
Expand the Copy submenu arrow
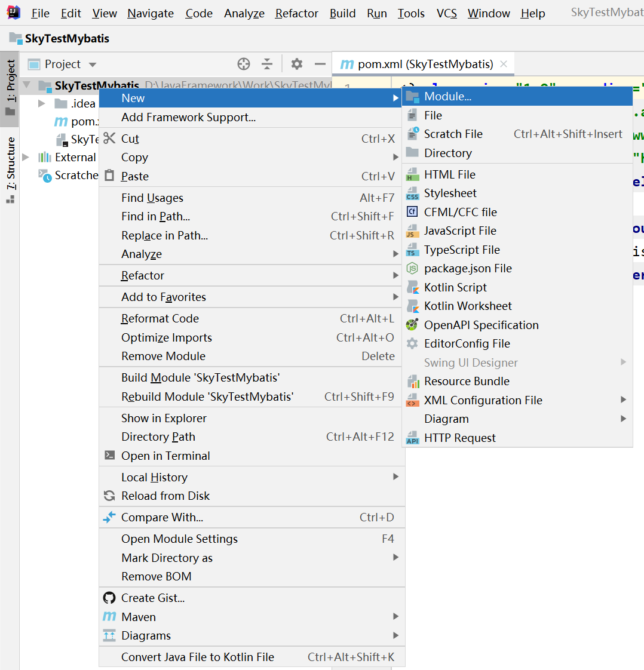[395, 157]
